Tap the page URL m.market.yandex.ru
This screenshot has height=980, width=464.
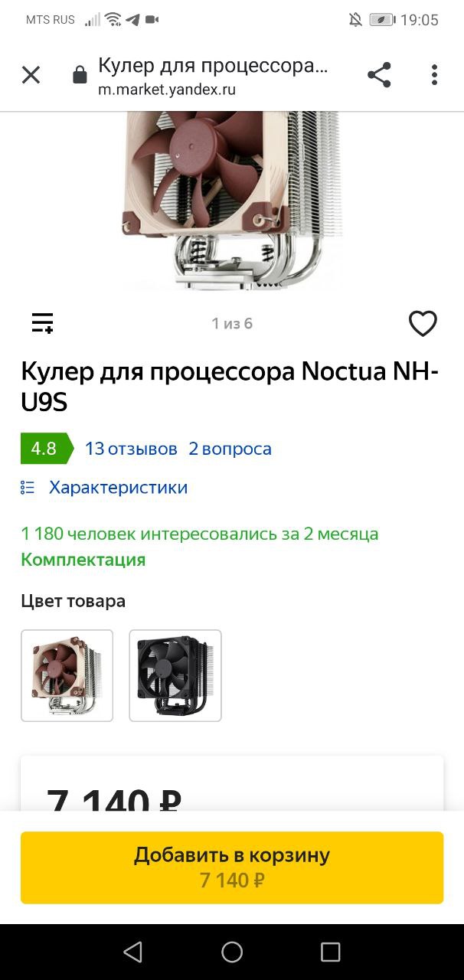point(167,90)
